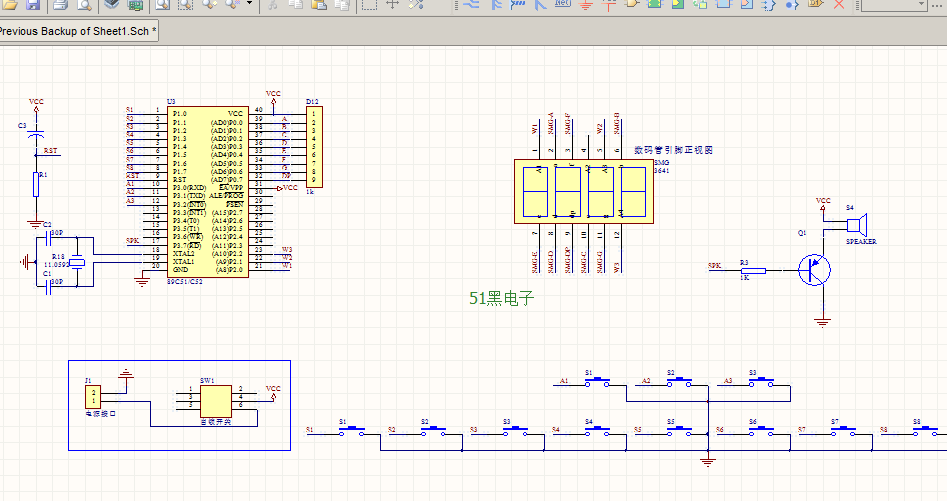Select the C3 capacitor near VCC
947x501 pixels.
(x=36, y=134)
